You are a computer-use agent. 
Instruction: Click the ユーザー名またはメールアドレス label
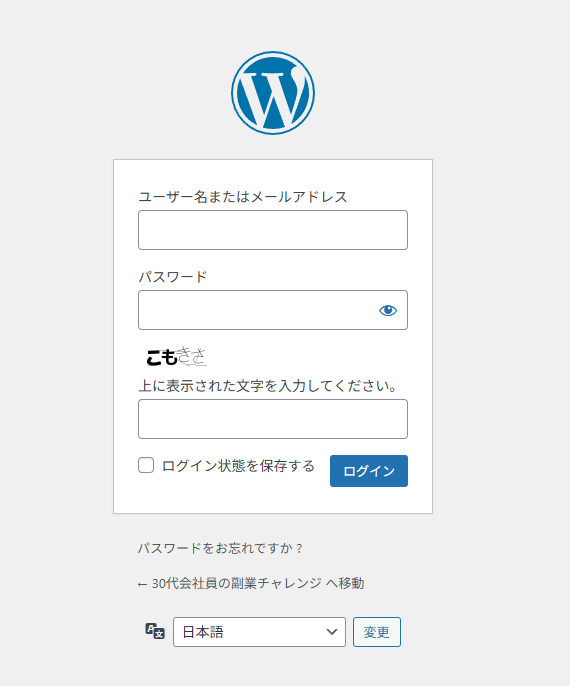tap(243, 197)
